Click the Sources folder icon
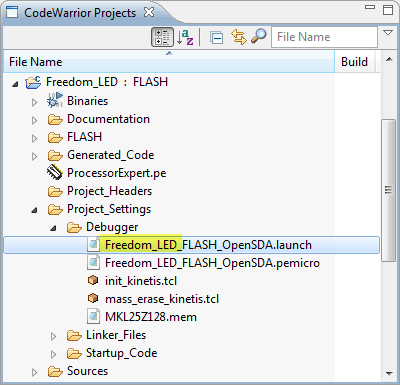 pos(55,371)
